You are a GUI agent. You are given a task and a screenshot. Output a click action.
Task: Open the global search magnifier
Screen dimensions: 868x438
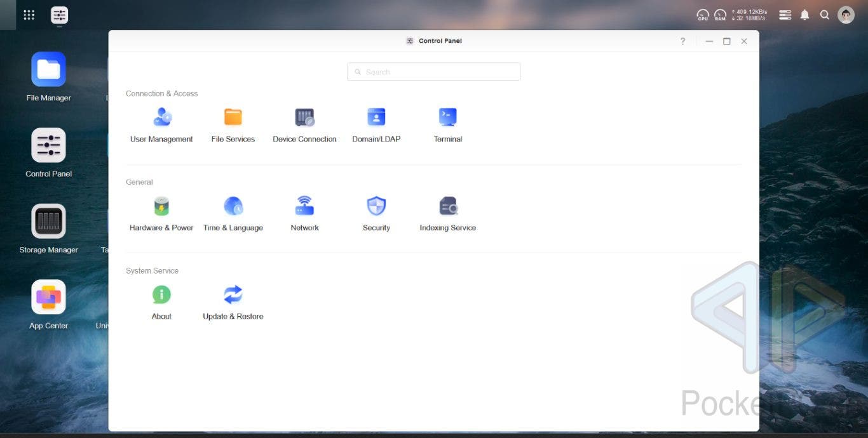(x=825, y=15)
